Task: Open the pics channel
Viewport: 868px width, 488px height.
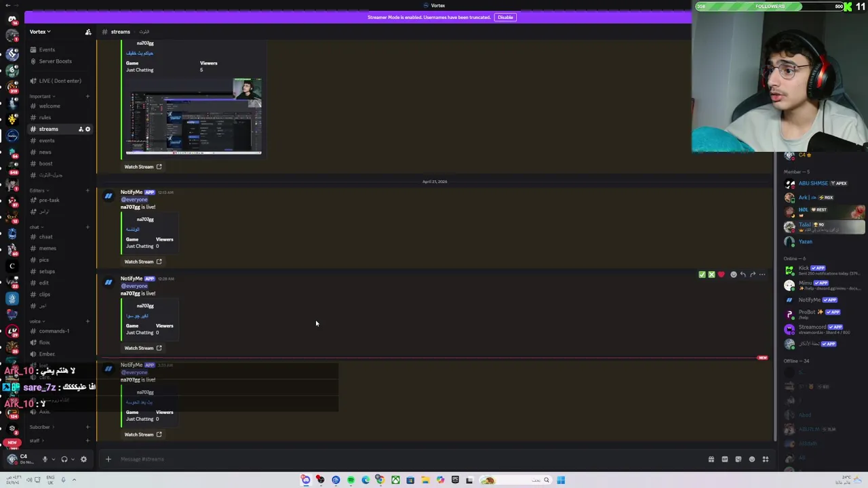Action: 44,260
